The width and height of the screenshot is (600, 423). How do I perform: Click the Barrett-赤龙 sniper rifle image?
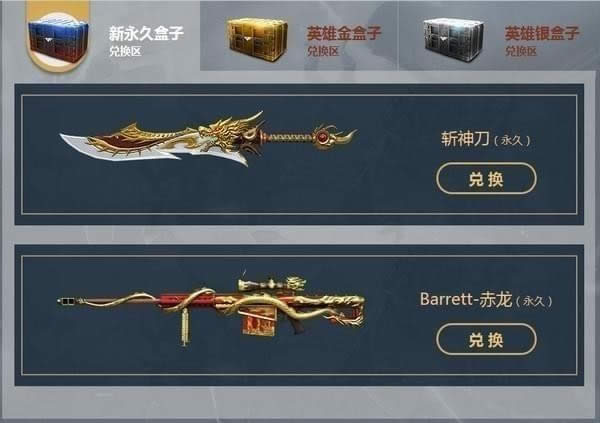pyautogui.click(x=211, y=308)
